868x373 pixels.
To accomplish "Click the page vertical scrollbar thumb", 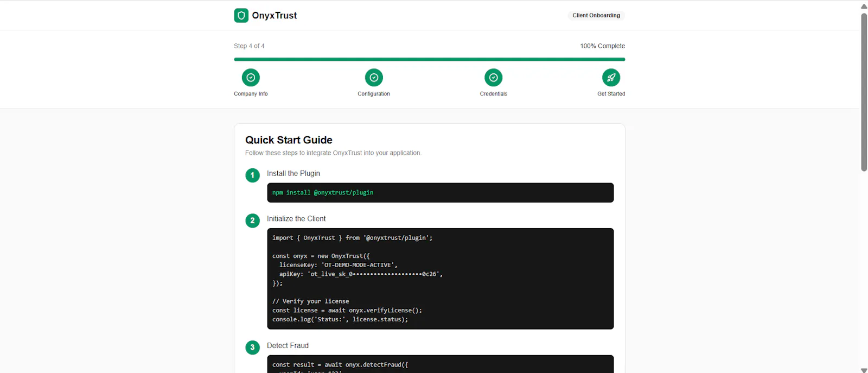I will 864,92.
